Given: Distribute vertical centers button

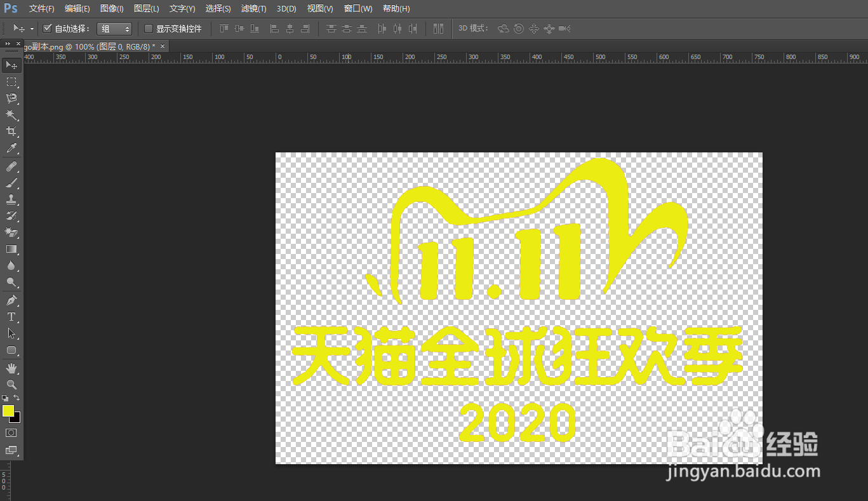Looking at the screenshot, I should pyautogui.click(x=346, y=29).
